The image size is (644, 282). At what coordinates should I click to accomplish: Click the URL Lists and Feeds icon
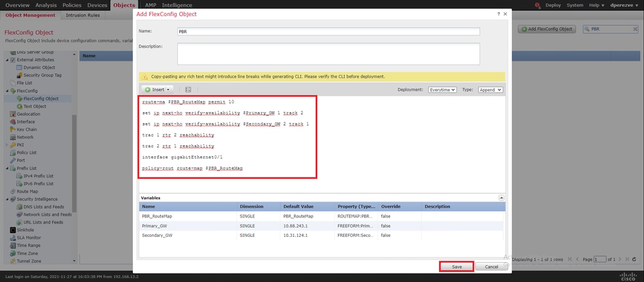point(19,222)
